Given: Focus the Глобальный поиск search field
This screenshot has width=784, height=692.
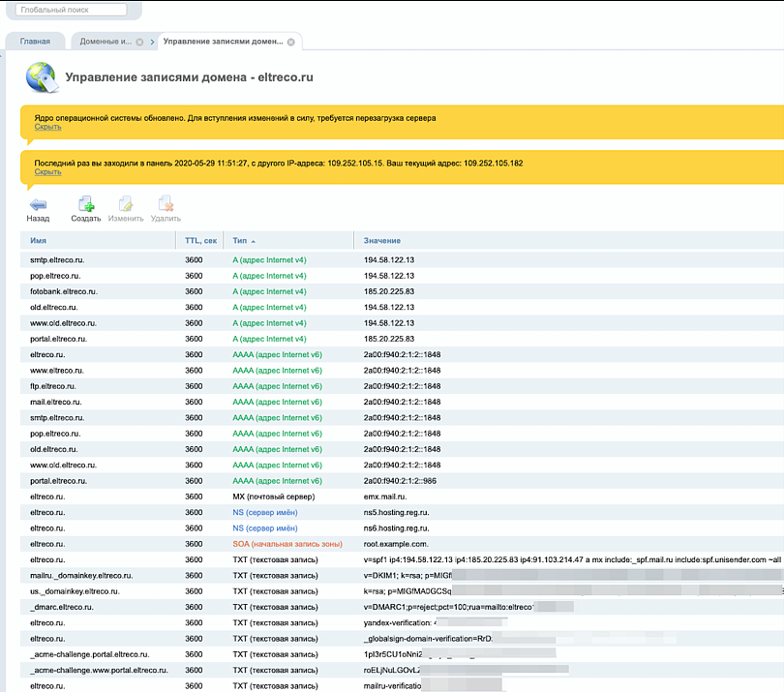Looking at the screenshot, I should pyautogui.click(x=71, y=11).
